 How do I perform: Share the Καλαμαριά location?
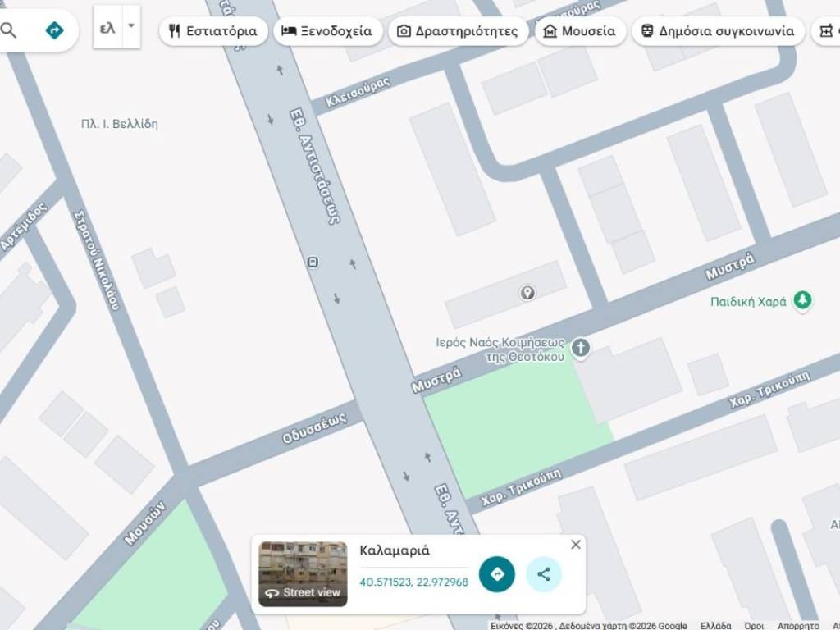544,574
